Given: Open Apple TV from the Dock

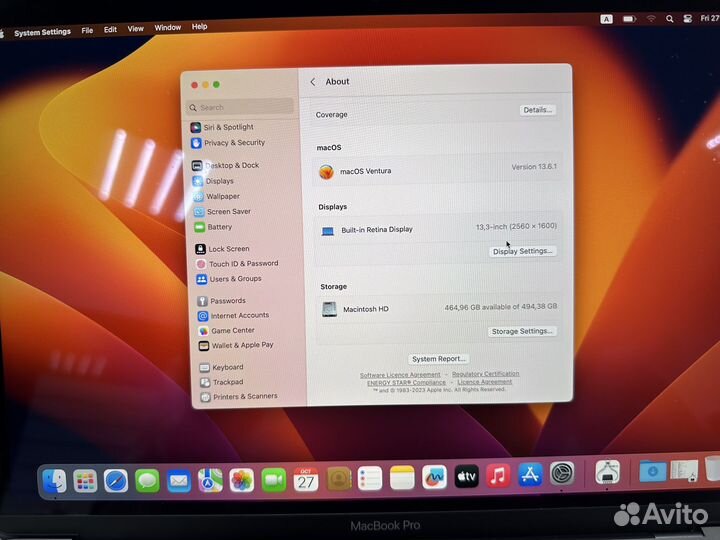Looking at the screenshot, I should 467,477.
